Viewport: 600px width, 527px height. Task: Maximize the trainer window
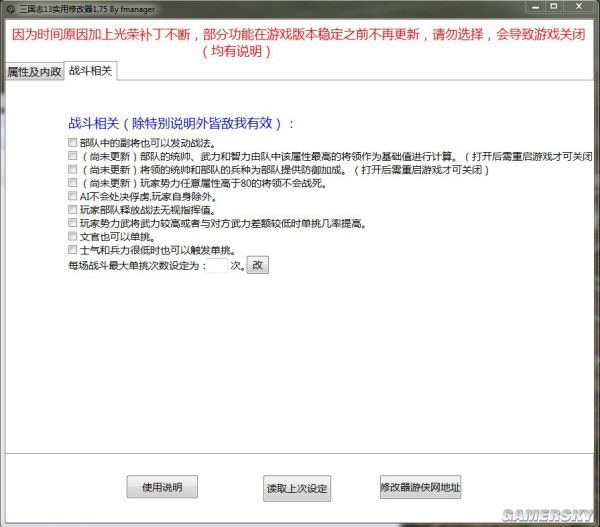554,7
